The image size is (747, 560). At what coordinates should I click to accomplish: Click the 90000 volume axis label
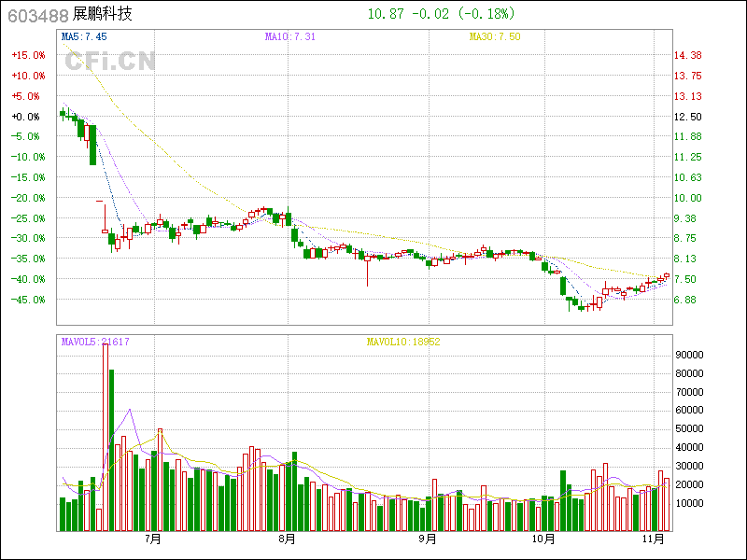point(689,356)
